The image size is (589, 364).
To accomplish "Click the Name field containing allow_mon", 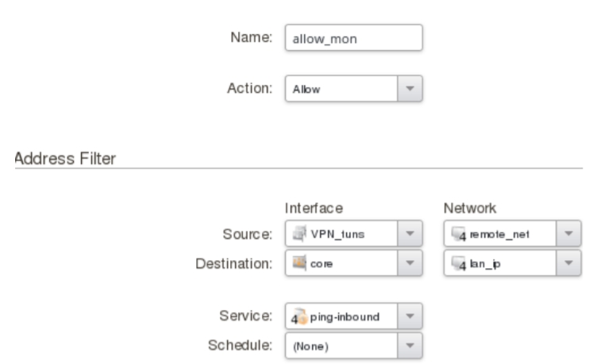I will [x=353, y=37].
